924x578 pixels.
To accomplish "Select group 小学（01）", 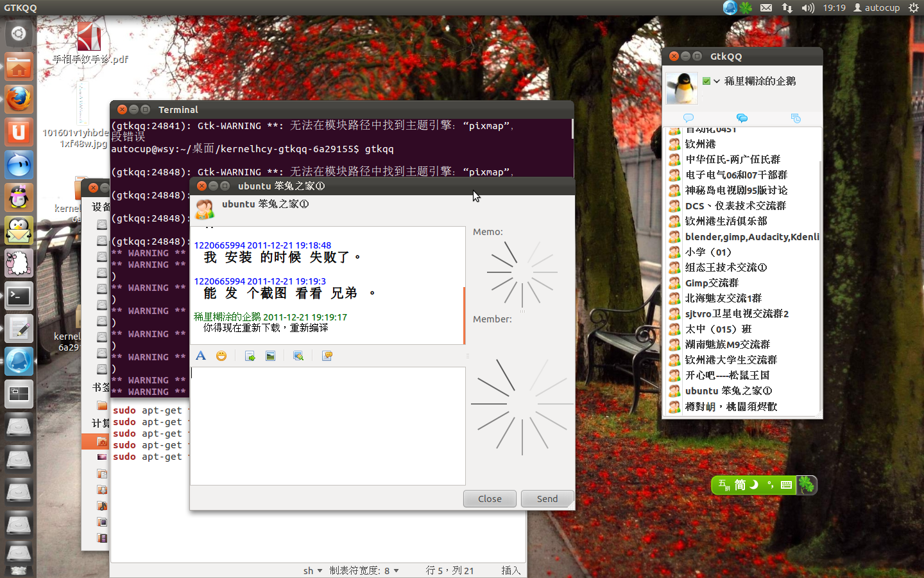I will tap(743, 252).
